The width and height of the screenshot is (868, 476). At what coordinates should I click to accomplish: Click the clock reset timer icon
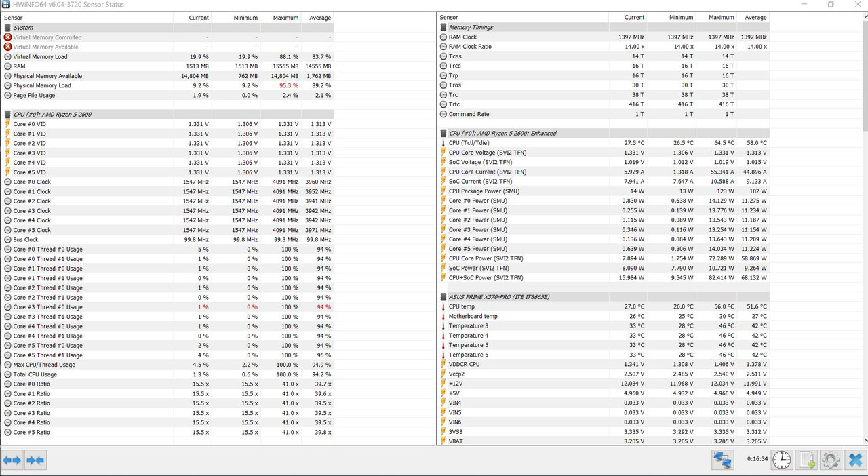(x=782, y=460)
